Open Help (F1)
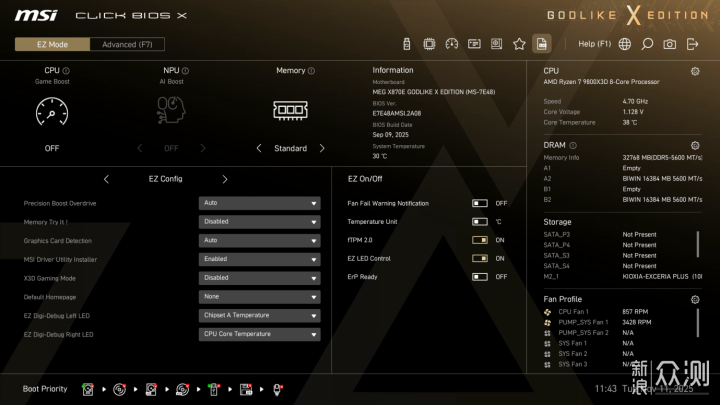This screenshot has width=720, height=405. pos(595,44)
